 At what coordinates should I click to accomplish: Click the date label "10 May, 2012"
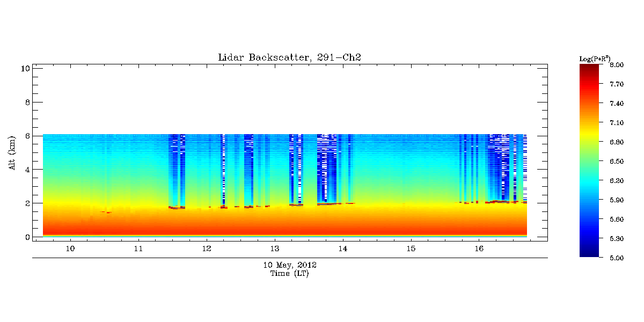click(x=289, y=265)
